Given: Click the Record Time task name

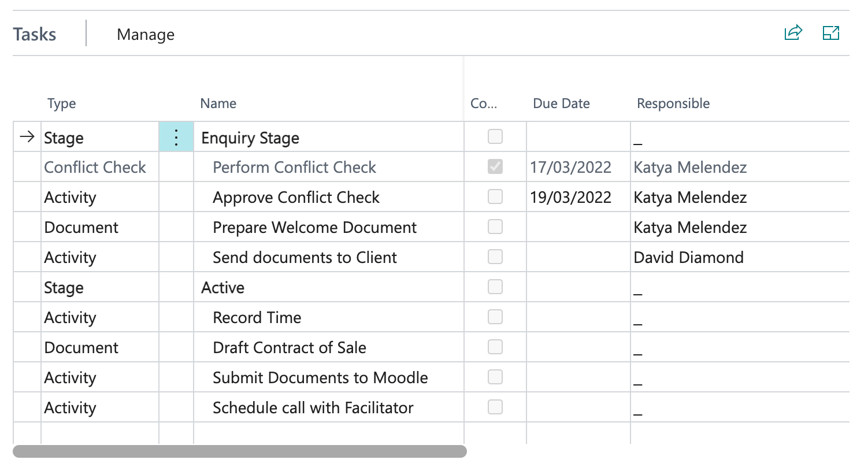Looking at the screenshot, I should (x=257, y=318).
